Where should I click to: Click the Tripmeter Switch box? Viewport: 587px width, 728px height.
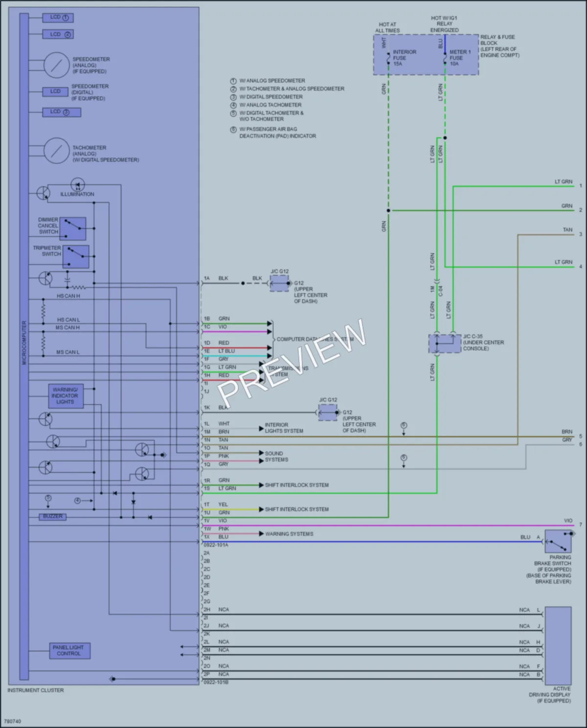76,257
